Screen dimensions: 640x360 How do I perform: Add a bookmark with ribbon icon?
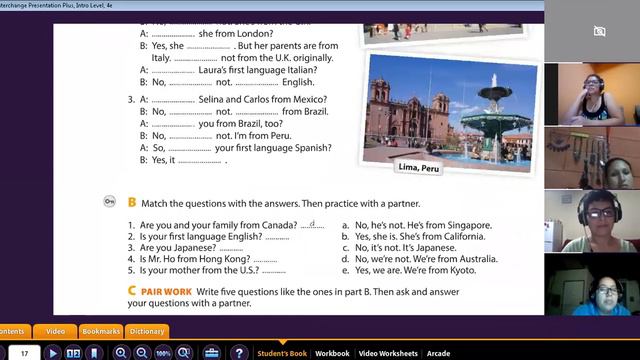(x=94, y=353)
